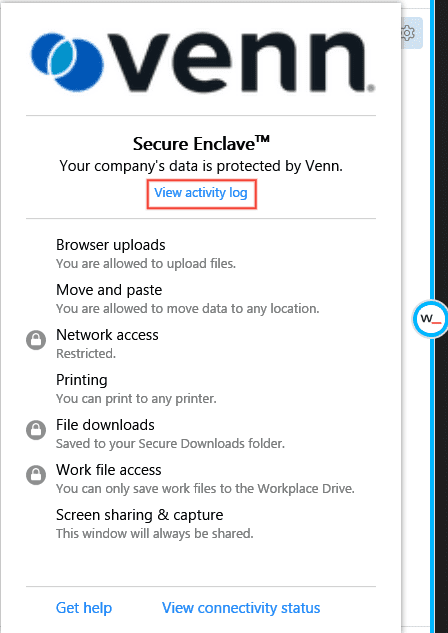Click the lock icon beside Work file access
Viewport: 448px width, 633px height.
[x=36, y=475]
